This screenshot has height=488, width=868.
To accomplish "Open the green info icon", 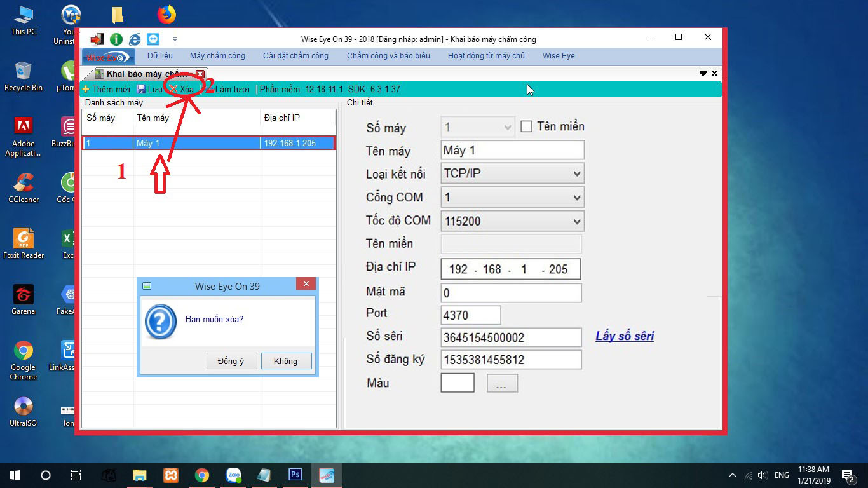I will point(116,39).
